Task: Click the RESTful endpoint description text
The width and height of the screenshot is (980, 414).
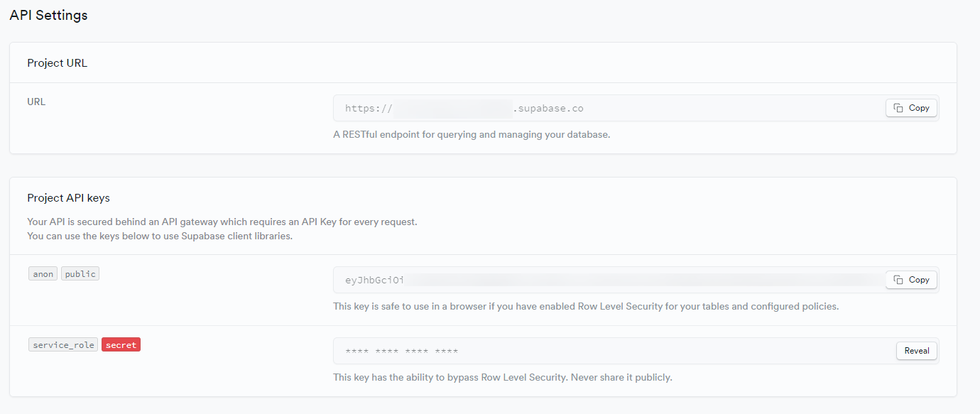Action: point(472,134)
